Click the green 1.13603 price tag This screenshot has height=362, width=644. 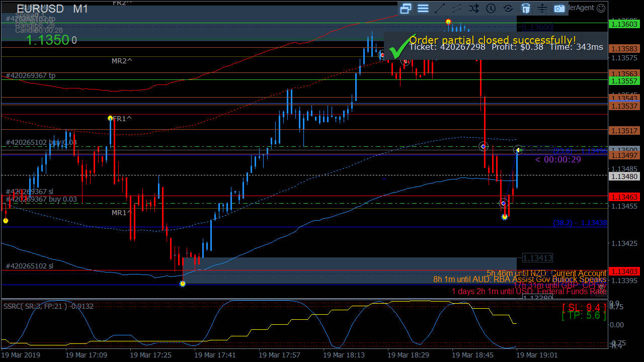point(624,24)
